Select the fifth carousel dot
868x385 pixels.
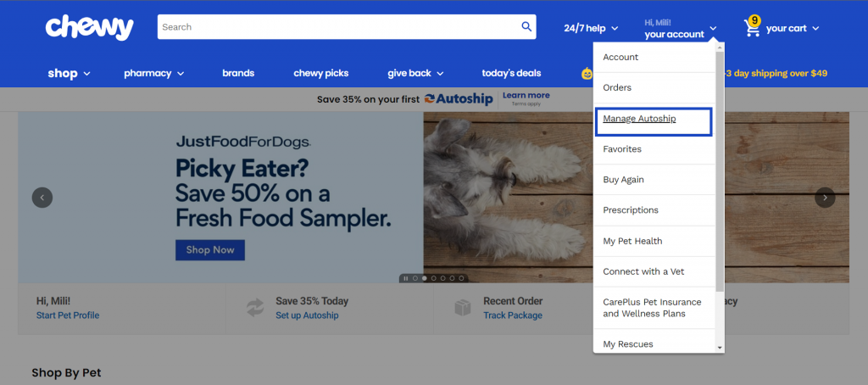452,279
